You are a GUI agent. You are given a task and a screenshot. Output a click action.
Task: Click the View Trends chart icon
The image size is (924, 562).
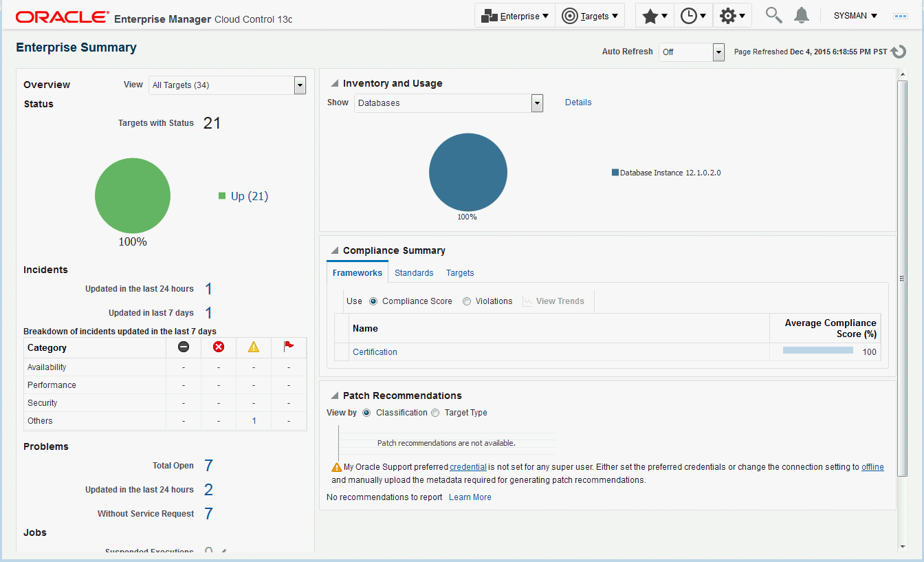[x=527, y=301]
